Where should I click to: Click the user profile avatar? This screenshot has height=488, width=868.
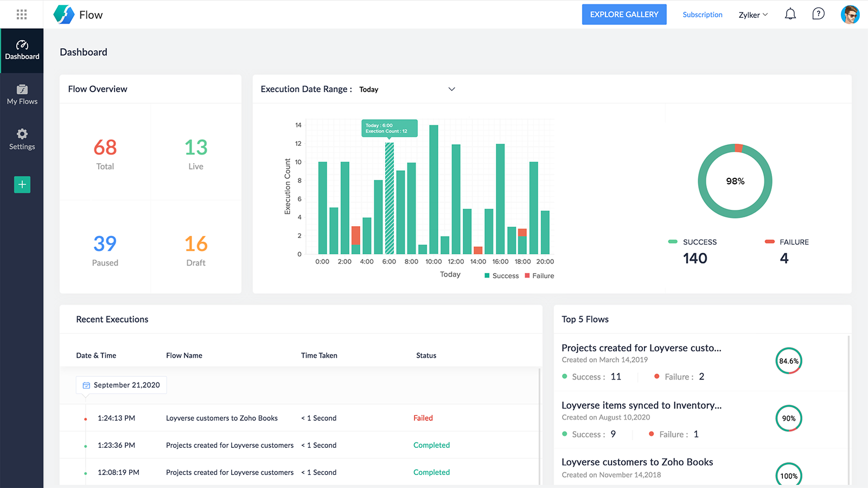coord(850,15)
